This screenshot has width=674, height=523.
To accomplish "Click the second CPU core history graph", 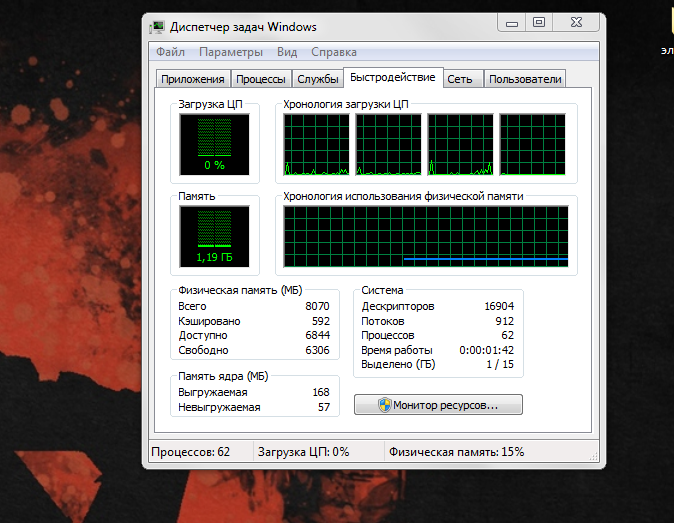I will (389, 144).
